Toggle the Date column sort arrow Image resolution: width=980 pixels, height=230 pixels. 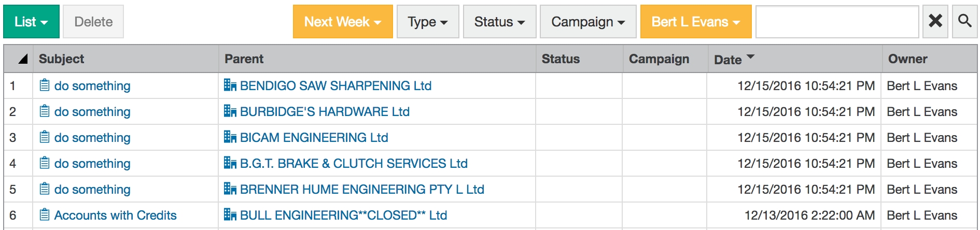(750, 57)
